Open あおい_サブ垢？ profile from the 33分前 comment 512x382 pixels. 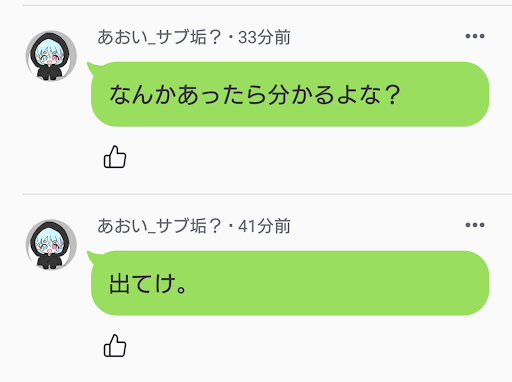point(159,37)
